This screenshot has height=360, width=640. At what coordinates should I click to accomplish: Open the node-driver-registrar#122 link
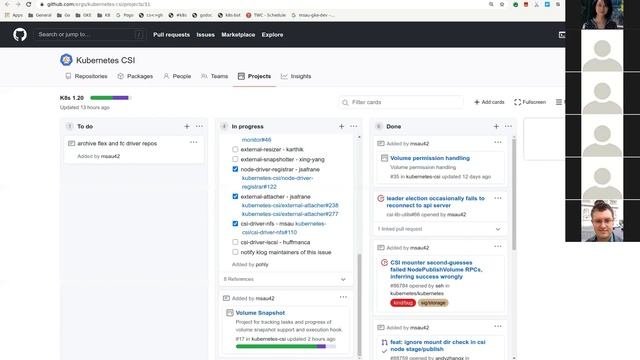(277, 182)
